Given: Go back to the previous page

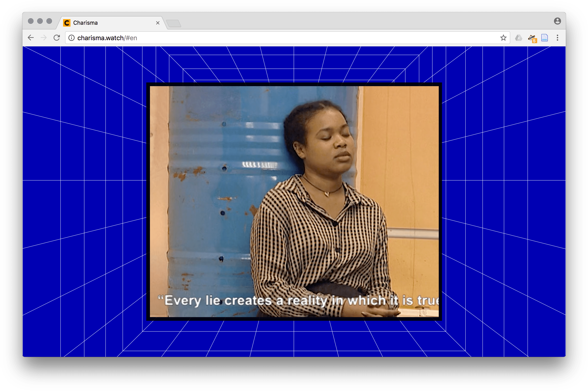Looking at the screenshot, I should (31, 38).
